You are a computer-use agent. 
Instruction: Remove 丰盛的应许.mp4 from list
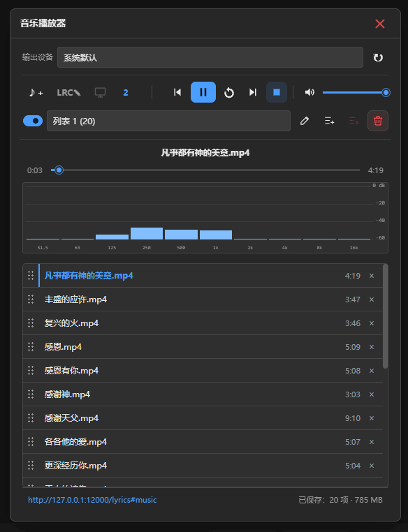click(372, 300)
